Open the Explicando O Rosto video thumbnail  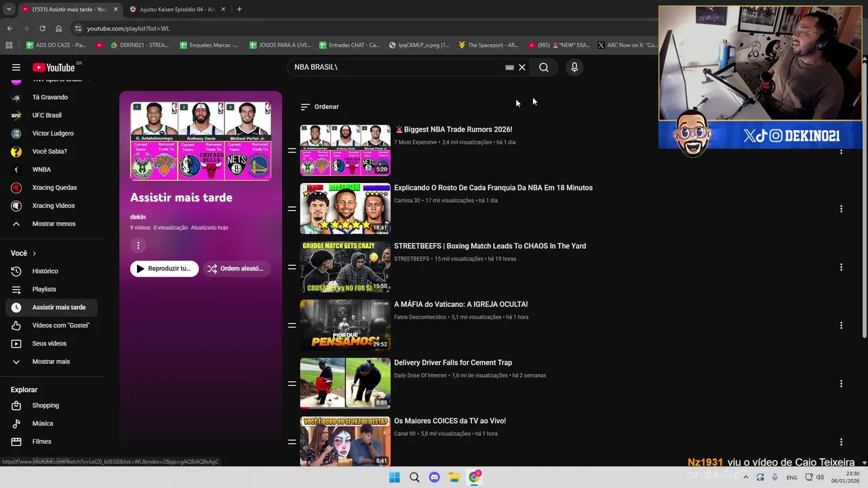coord(345,209)
